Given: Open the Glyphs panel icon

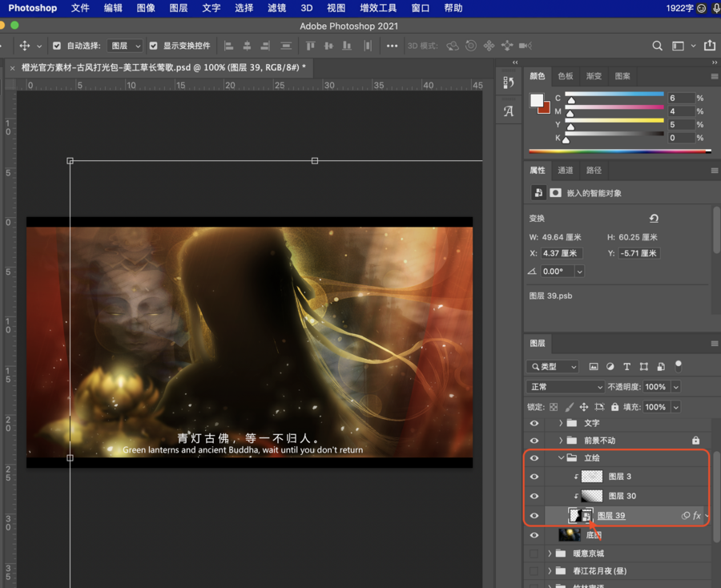Looking at the screenshot, I should tap(508, 111).
